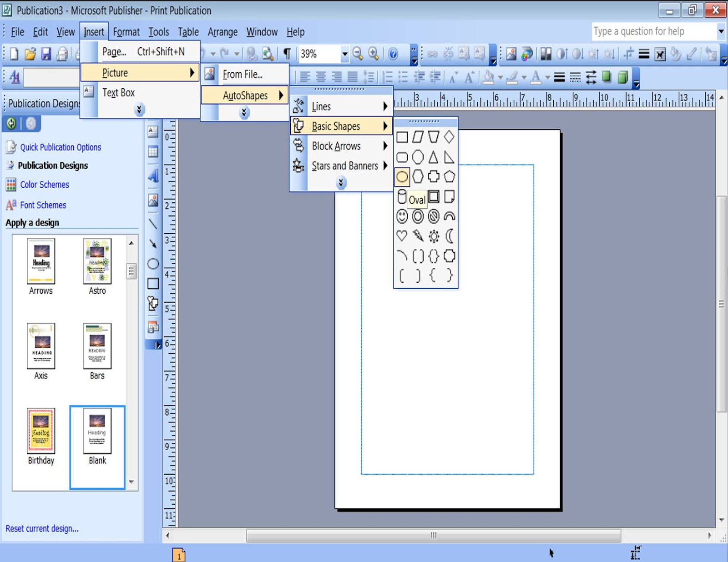728x562 pixels.
Task: Select the Oval shape in Basic Shapes
Action: (402, 177)
